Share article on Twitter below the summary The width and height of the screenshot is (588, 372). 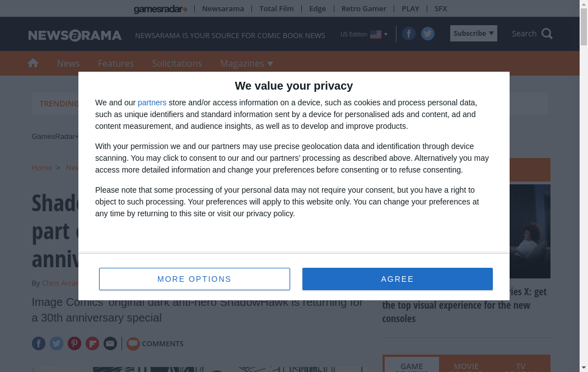(57, 343)
